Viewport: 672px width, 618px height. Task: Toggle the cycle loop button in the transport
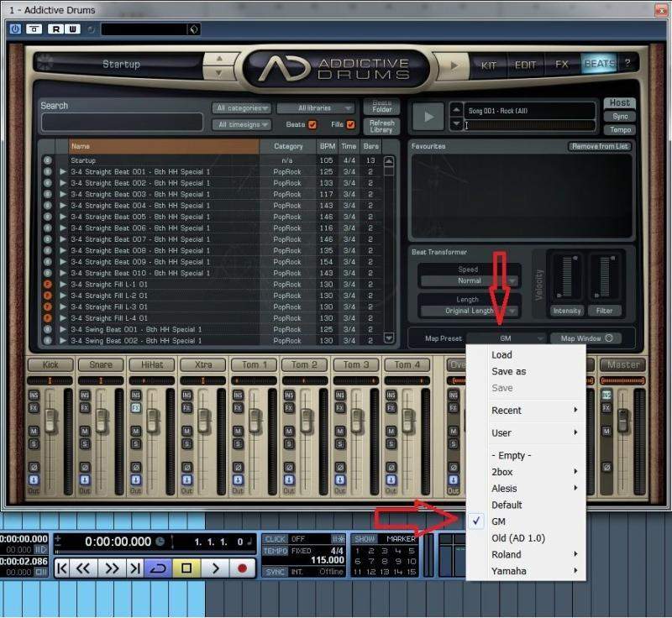coord(157,568)
